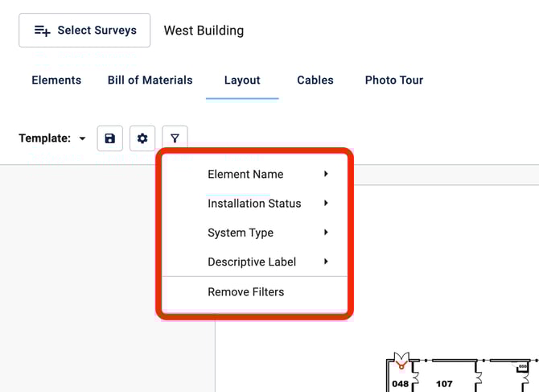Toggle the filter funnel icon
The image size is (539, 392).
pyautogui.click(x=175, y=138)
